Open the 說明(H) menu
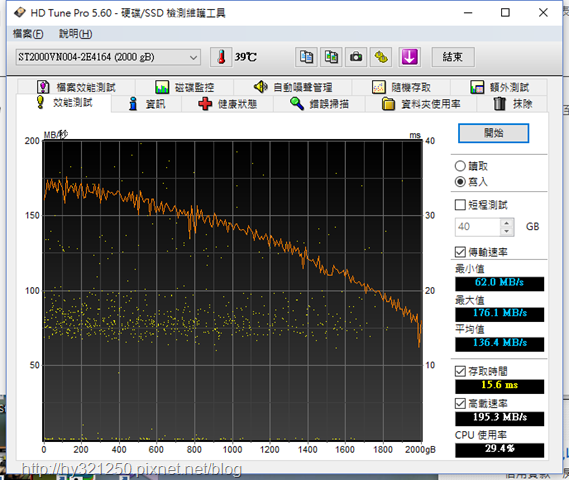The height and width of the screenshot is (480, 569). 75,34
